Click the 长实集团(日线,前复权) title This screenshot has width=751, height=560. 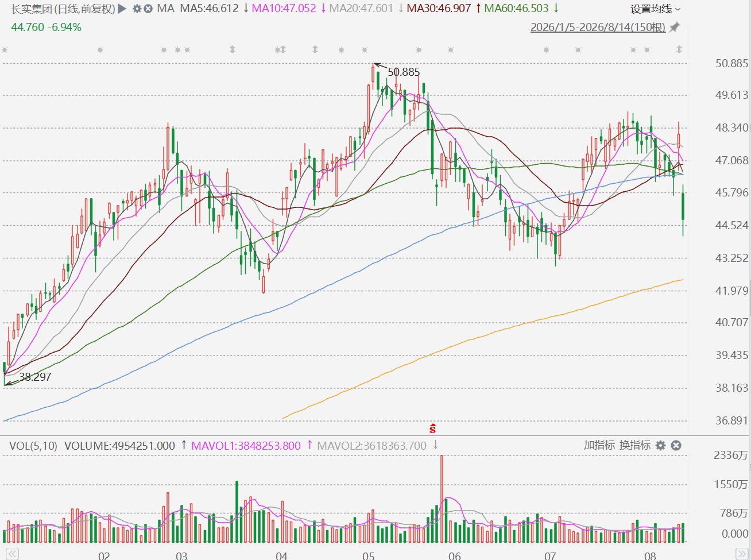[63, 9]
